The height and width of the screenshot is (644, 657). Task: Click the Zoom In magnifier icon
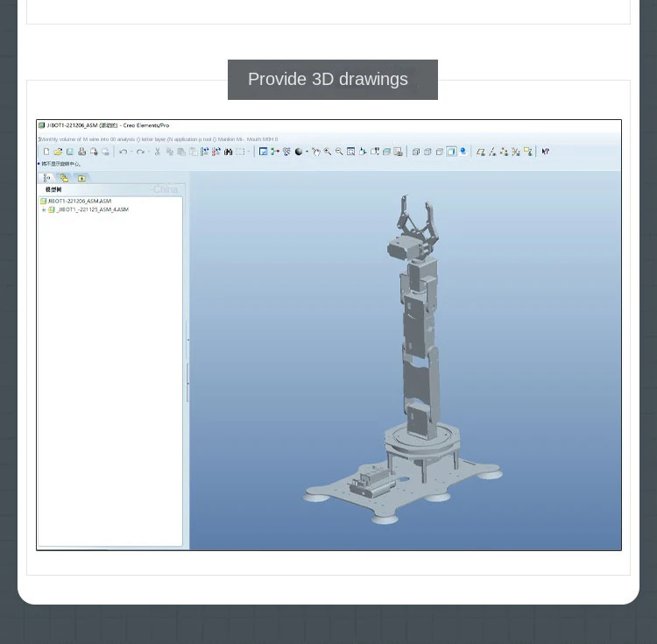pyautogui.click(x=328, y=152)
